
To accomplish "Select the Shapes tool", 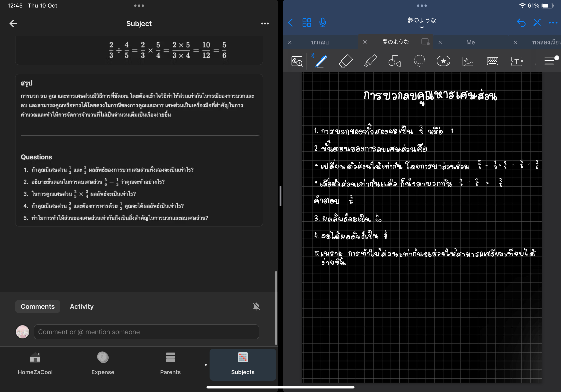I will [x=395, y=61].
